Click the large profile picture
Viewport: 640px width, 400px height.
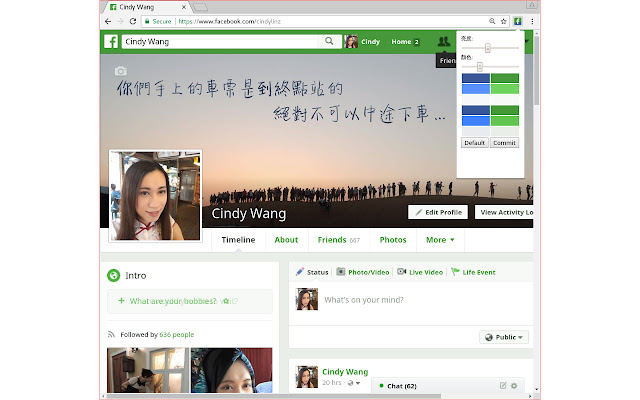coord(155,196)
